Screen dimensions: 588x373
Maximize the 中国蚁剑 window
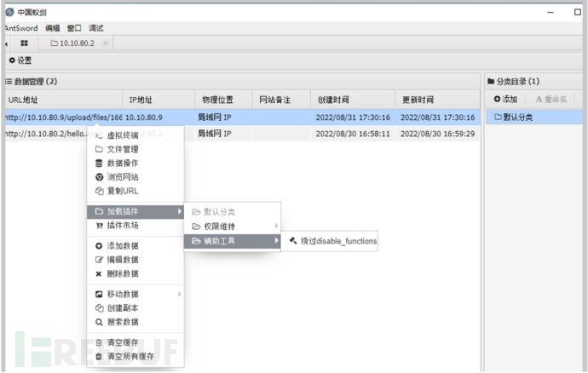point(578,13)
